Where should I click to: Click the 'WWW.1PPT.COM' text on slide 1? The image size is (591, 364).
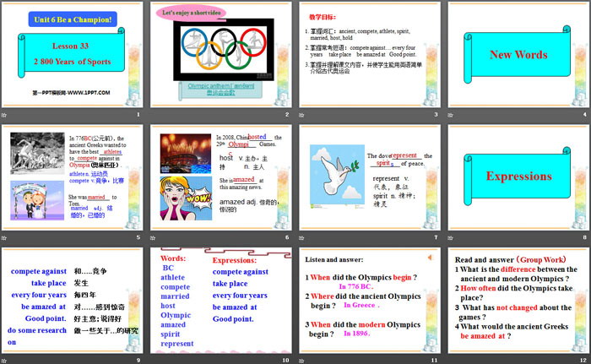point(88,92)
